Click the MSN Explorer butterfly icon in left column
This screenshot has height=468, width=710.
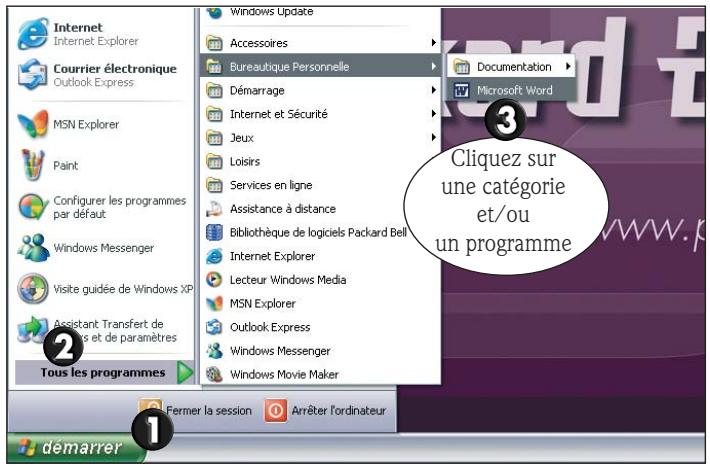tap(33, 124)
